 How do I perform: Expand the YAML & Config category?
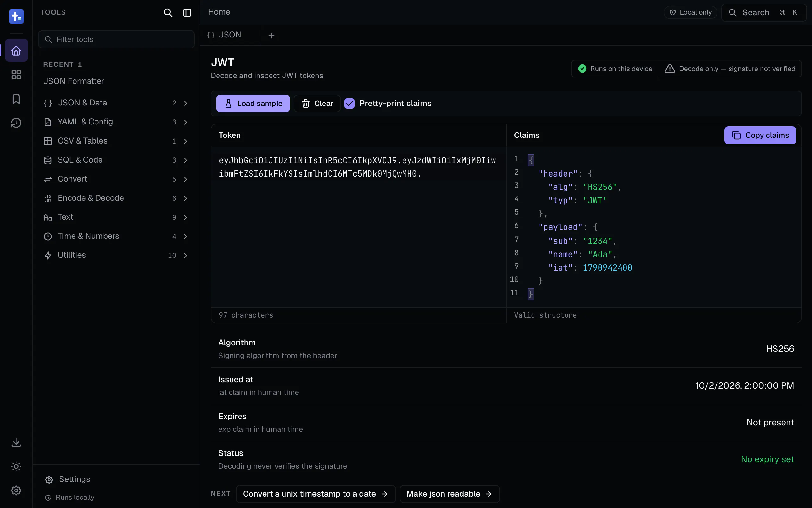point(116,122)
